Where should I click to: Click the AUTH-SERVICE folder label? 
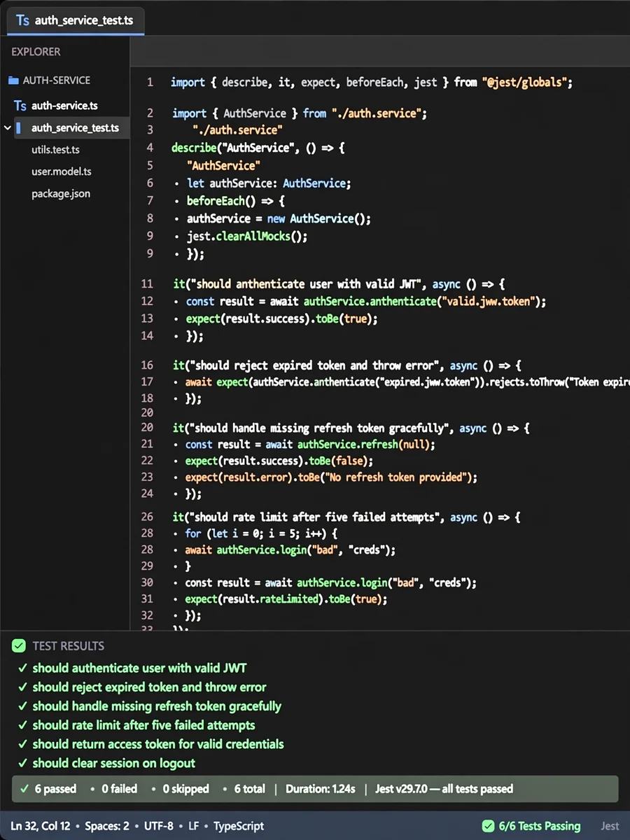[x=56, y=80]
